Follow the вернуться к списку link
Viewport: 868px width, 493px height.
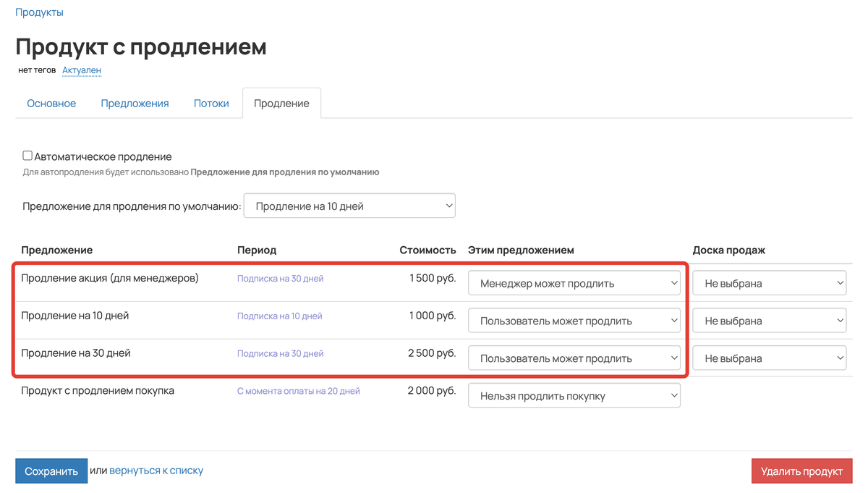tap(156, 471)
